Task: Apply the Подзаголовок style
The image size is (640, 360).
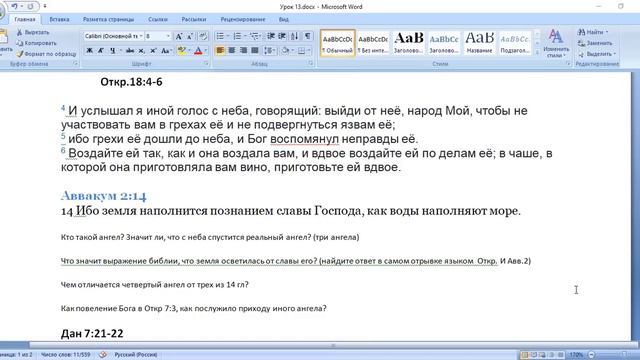Action: pos(515,43)
